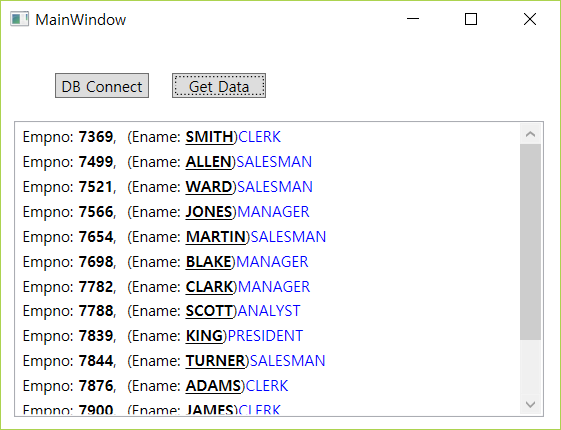Image resolution: width=561 pixels, height=430 pixels.
Task: Click employee number 7369
Action: 96,137
